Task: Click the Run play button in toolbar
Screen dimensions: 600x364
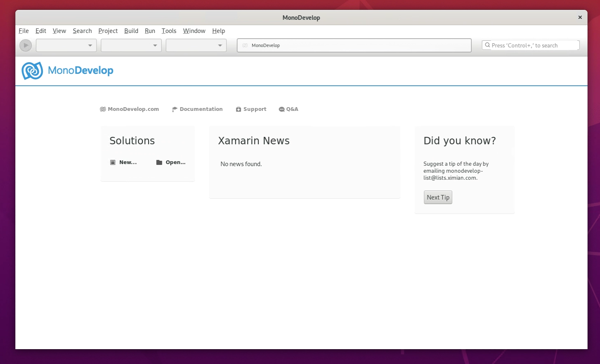Action: coord(26,45)
